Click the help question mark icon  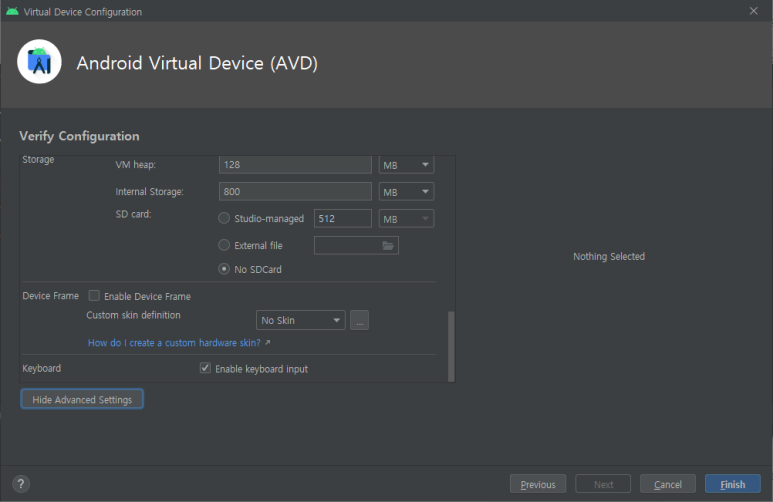[x=21, y=484]
